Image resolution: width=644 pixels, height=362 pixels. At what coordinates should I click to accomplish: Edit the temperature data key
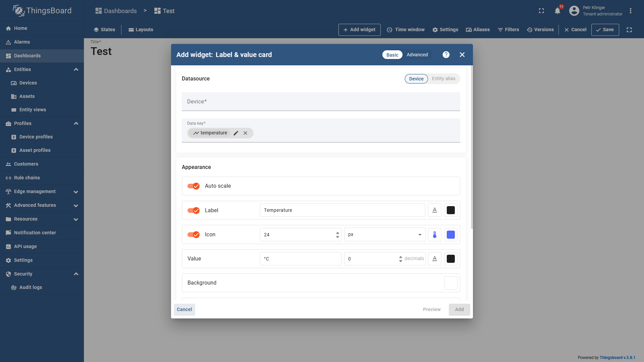236,133
